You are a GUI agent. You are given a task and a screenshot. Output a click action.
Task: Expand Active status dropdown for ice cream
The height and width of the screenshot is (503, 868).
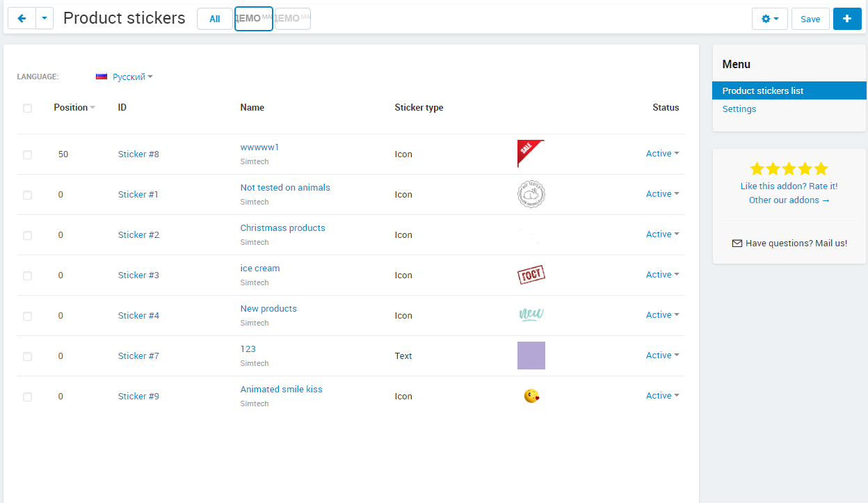662,275
